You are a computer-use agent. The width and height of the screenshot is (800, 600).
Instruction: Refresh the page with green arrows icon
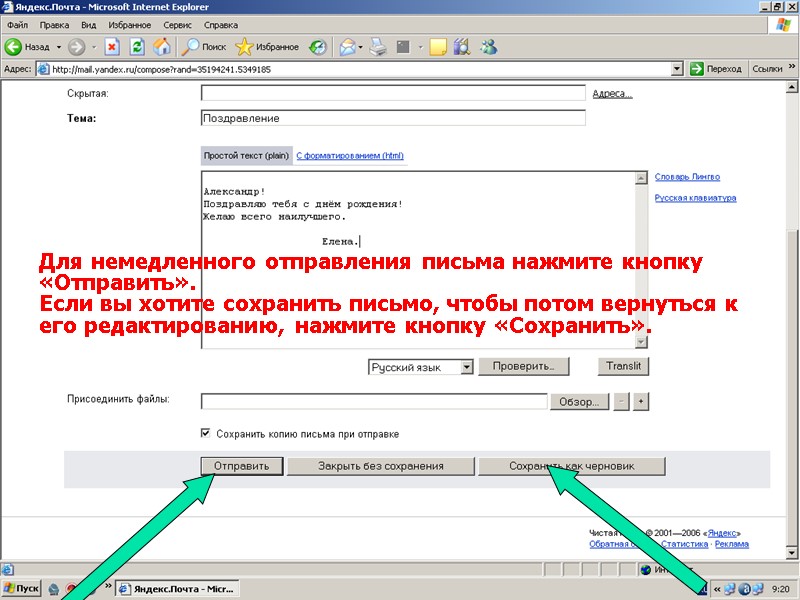click(x=137, y=47)
